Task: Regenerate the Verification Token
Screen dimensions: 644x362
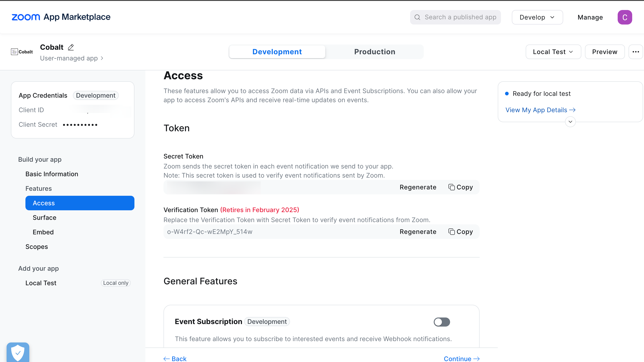Action: pyautogui.click(x=418, y=231)
